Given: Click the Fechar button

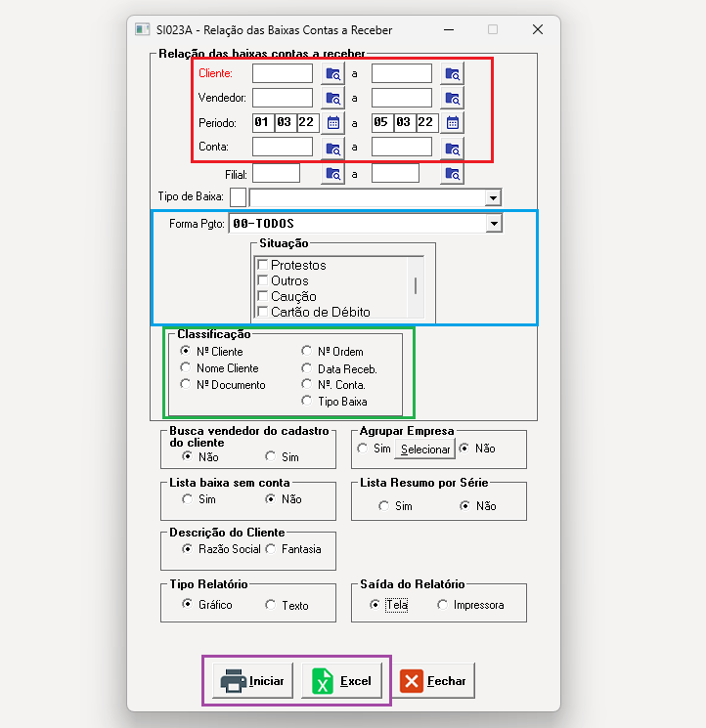Looking at the screenshot, I should pyautogui.click(x=434, y=681).
